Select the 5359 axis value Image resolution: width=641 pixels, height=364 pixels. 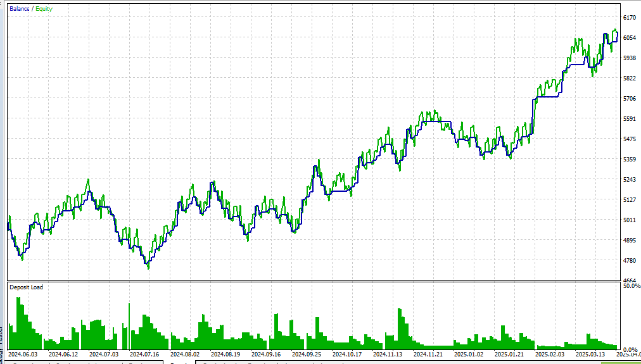tap(630, 160)
